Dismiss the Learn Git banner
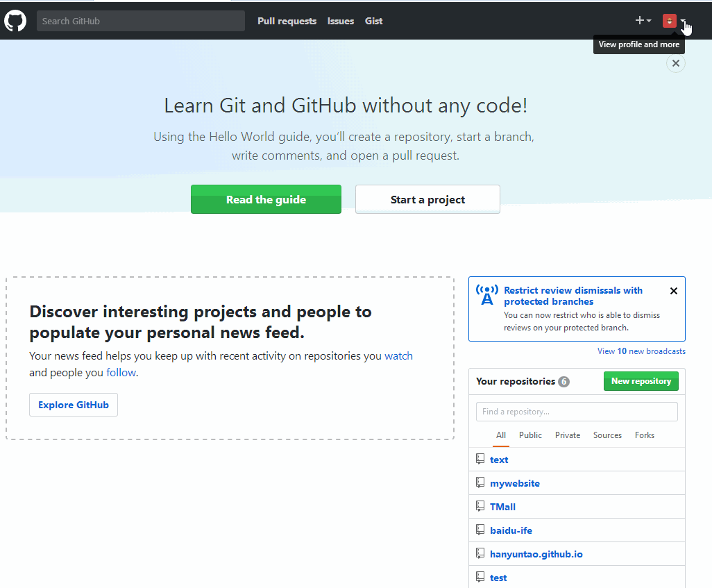The image size is (712, 588). point(676,63)
